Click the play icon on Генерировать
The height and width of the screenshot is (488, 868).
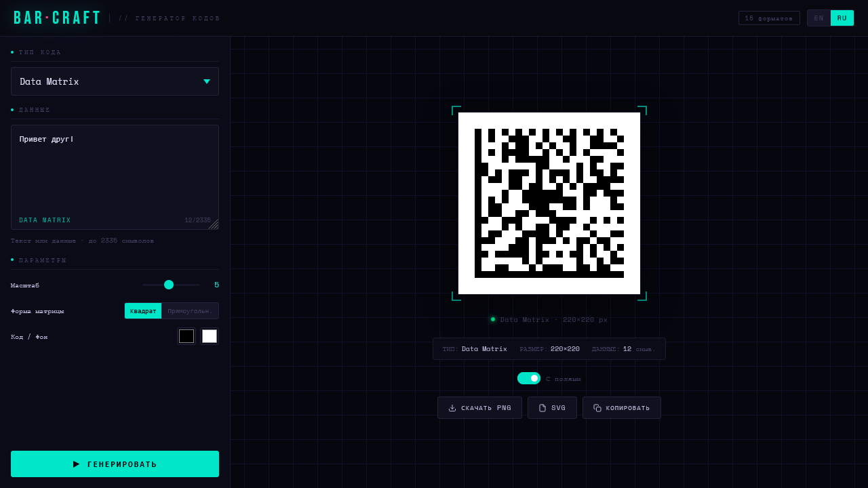[77, 464]
